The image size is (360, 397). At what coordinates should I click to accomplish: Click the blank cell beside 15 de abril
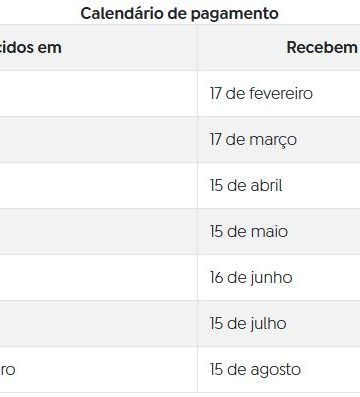99,186
